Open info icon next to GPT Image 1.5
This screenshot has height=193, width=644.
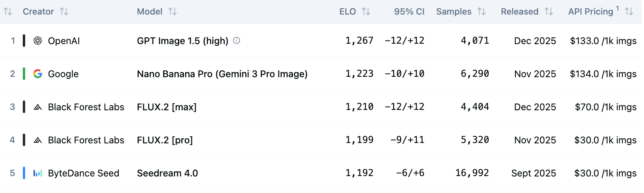point(237,40)
